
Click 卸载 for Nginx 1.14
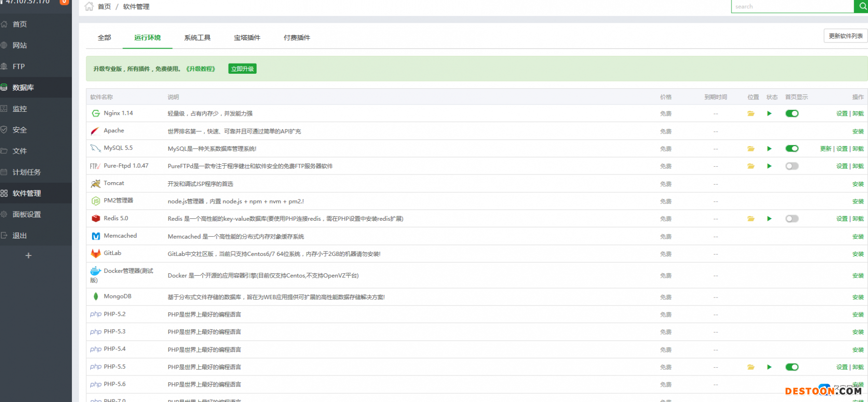(x=858, y=114)
